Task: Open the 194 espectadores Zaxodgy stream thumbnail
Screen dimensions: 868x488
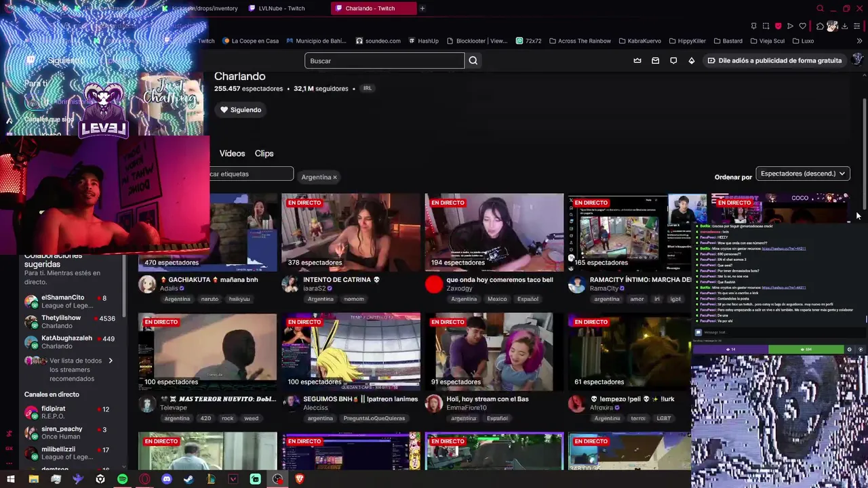Action: (494, 232)
